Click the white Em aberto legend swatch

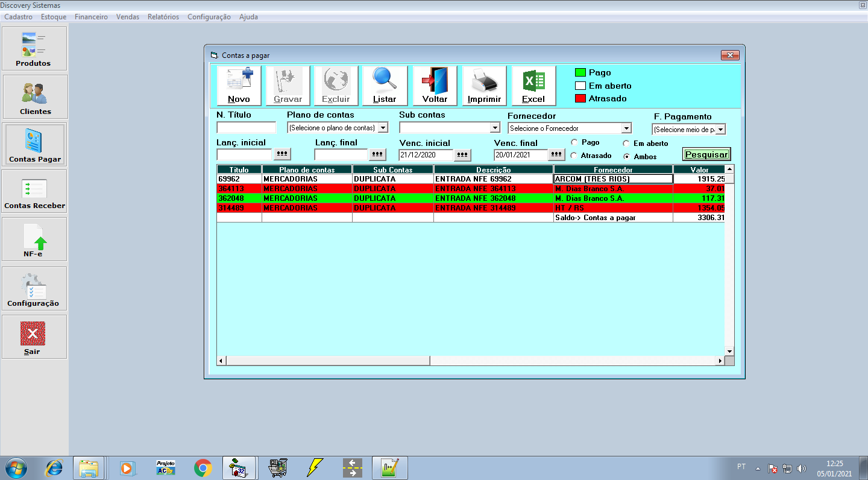tap(580, 86)
